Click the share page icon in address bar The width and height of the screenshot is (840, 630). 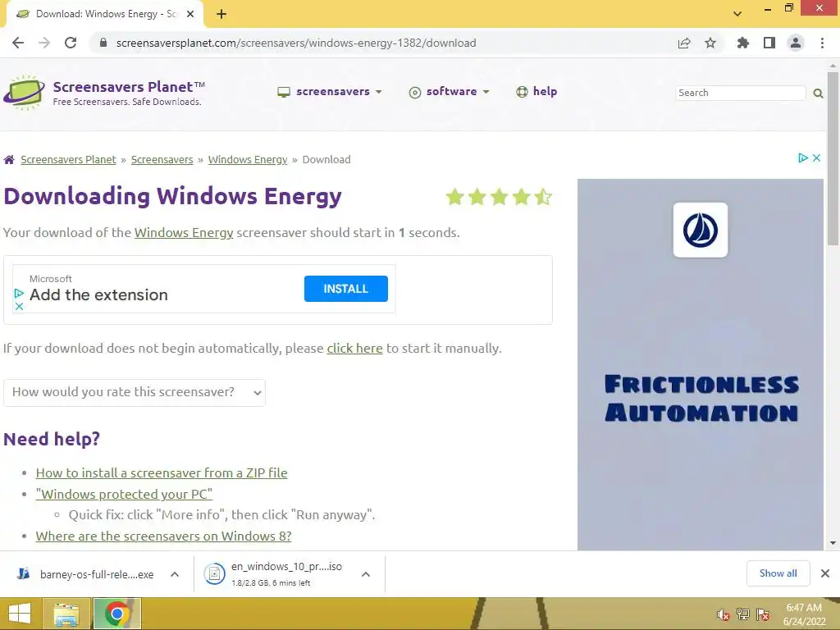684,43
